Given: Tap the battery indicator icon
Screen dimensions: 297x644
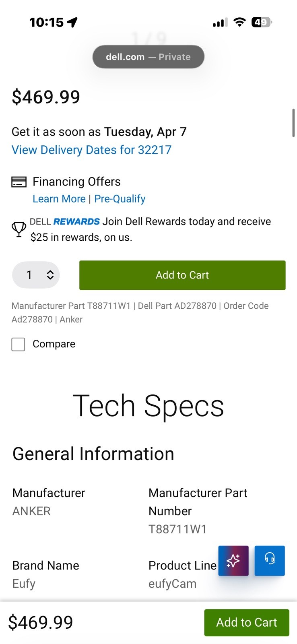Looking at the screenshot, I should (x=262, y=22).
